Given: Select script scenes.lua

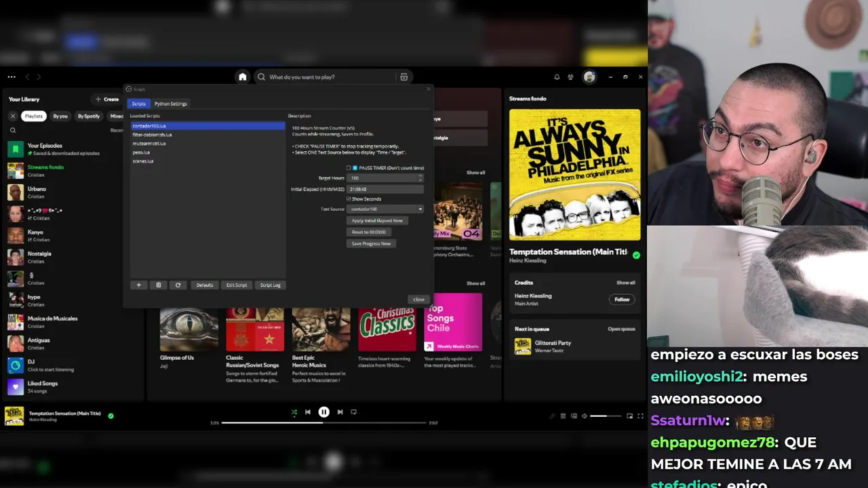Looking at the screenshot, I should coord(208,161).
